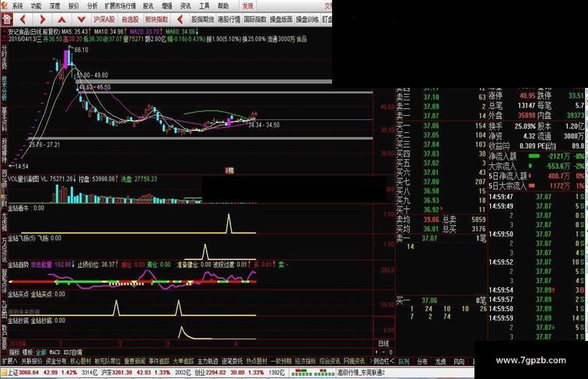
Task: Open the 事件追踪 bottom tab
Action: point(159,361)
